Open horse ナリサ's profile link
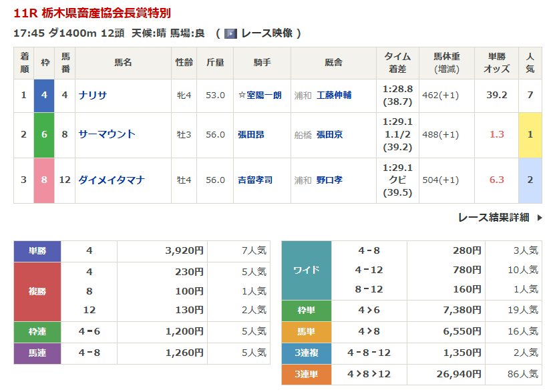The height and width of the screenshot is (392, 555). [93, 95]
